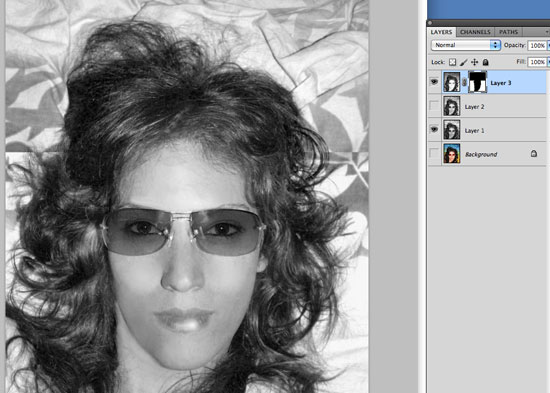Select Layer 1 thumbnail

[451, 130]
